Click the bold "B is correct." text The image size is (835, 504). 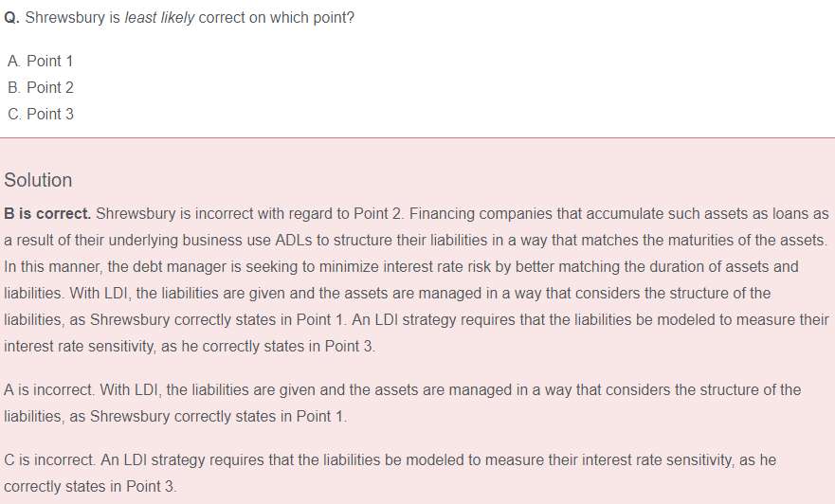click(x=47, y=213)
